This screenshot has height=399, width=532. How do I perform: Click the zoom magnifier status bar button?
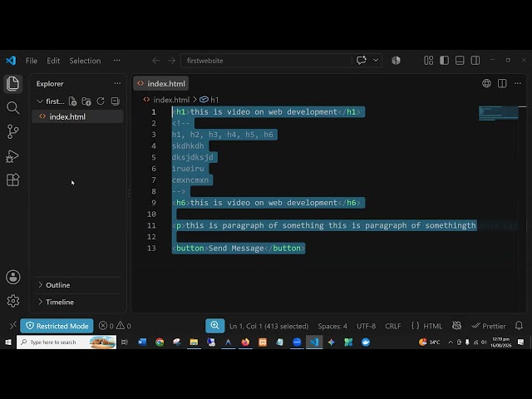214,326
